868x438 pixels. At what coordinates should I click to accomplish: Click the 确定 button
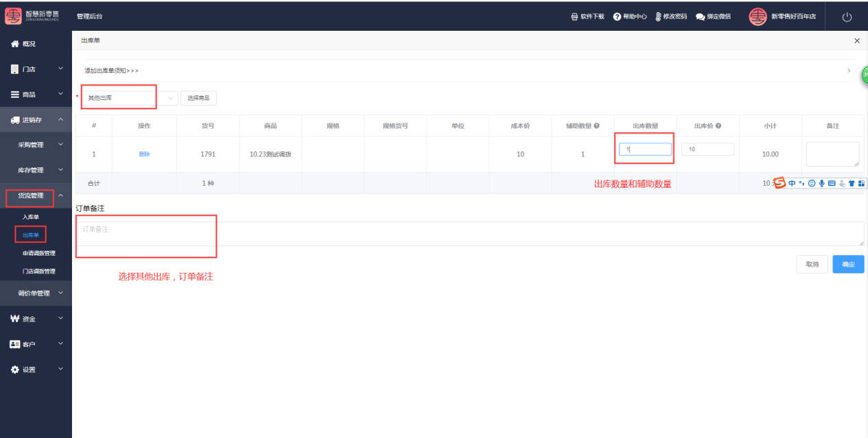click(x=849, y=265)
